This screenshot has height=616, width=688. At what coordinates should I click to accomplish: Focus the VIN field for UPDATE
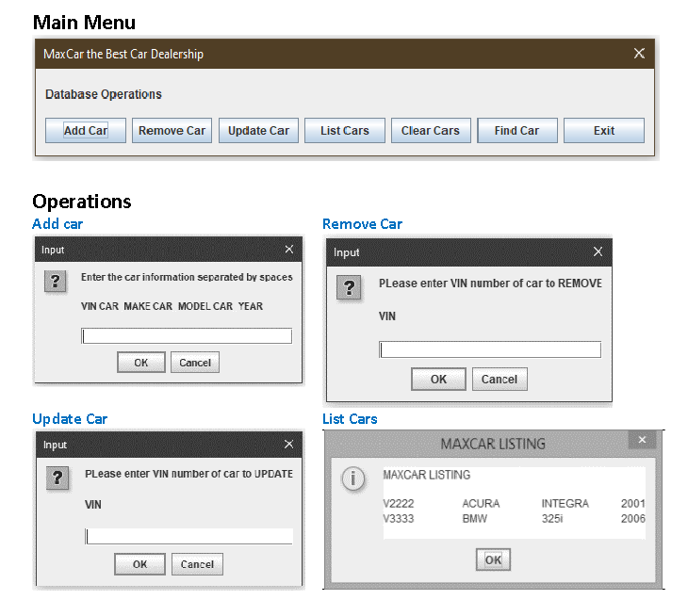188,536
